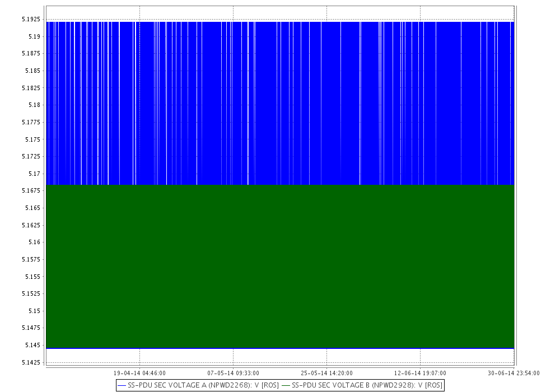This screenshot has height=392, width=560.
Task: Click y-axis value 5.185
Action: point(33,71)
